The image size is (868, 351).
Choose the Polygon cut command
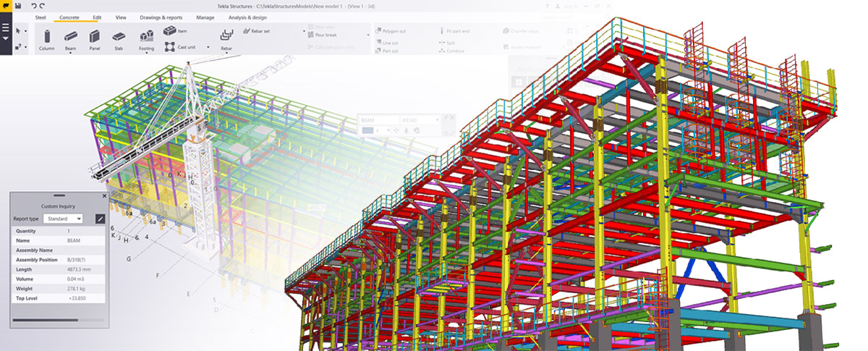point(390,32)
